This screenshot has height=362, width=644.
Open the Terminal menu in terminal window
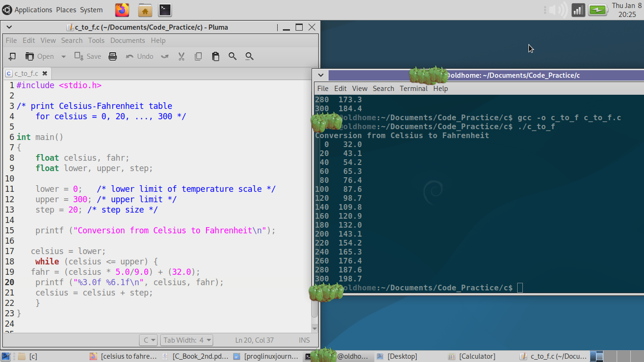point(413,89)
